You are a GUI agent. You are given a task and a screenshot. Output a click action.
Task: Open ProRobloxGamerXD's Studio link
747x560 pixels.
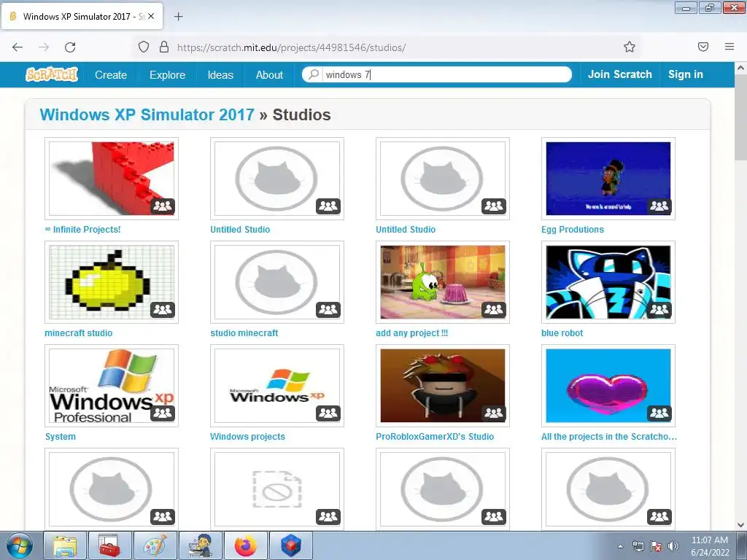point(435,437)
